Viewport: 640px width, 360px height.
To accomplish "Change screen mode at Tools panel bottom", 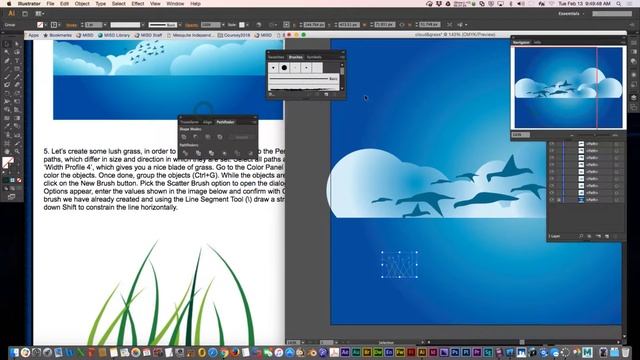I will (11, 196).
